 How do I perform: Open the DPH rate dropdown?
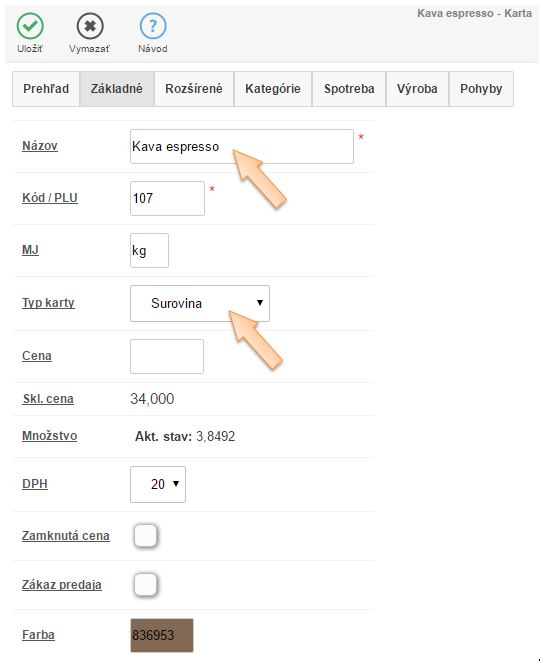158,484
